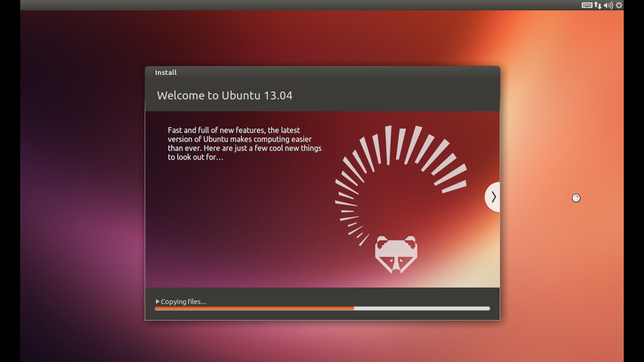Image resolution: width=644 pixels, height=362 pixels.
Task: Click the raccoon ringtail mascot image
Action: (401, 199)
